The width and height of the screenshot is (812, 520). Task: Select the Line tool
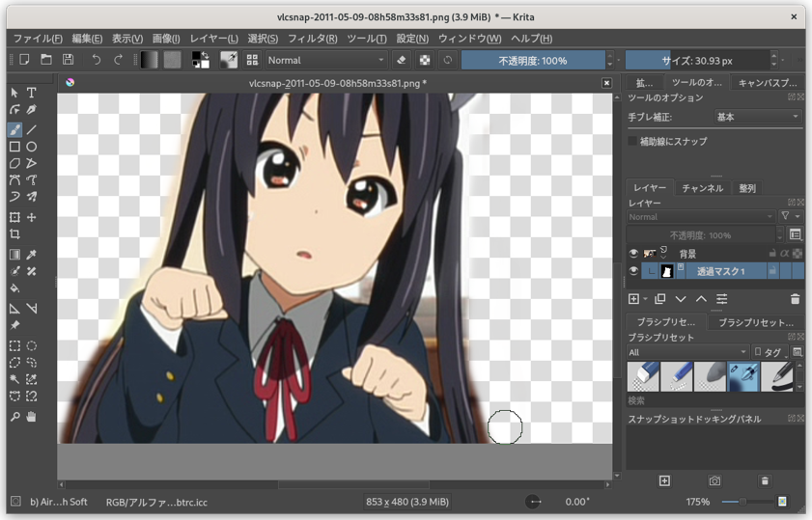pos(32,129)
